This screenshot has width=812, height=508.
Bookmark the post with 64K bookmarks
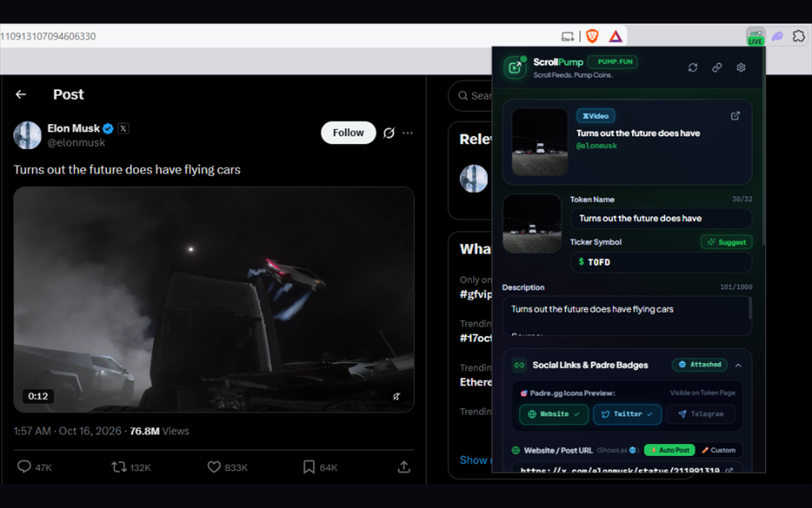(x=309, y=467)
